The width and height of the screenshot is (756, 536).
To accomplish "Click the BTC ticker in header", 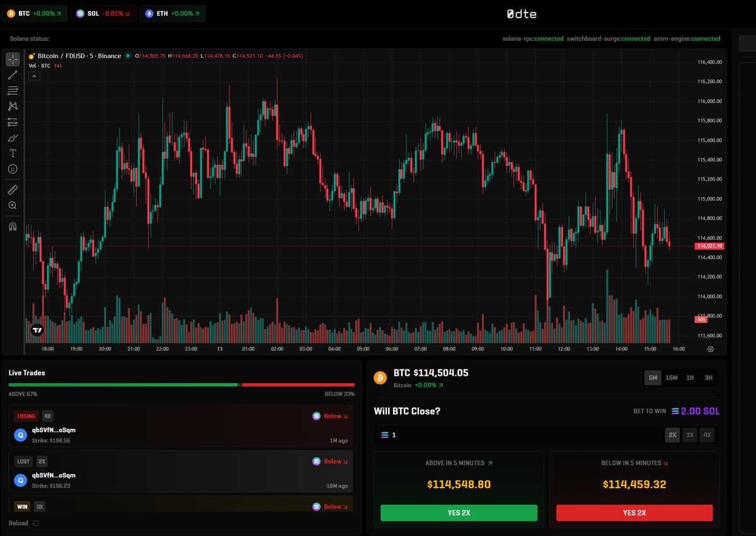I will tap(34, 13).
